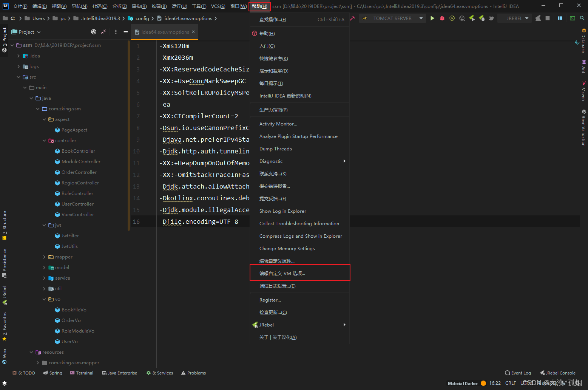Screen dimensions: 588x390
Task: Select Dump Threads from Help menu
Action: [299, 149]
